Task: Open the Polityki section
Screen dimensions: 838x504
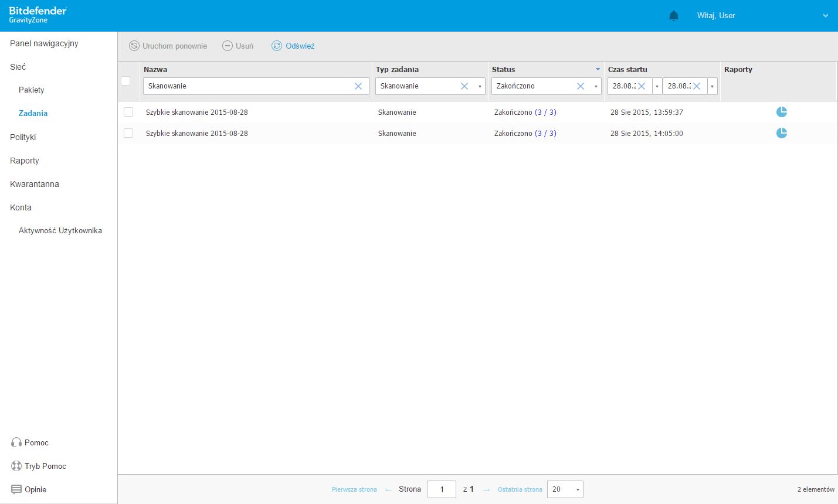Action: 23,137
